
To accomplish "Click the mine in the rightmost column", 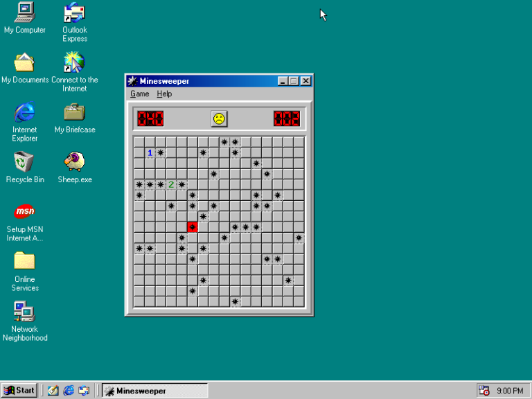I will tap(299, 238).
